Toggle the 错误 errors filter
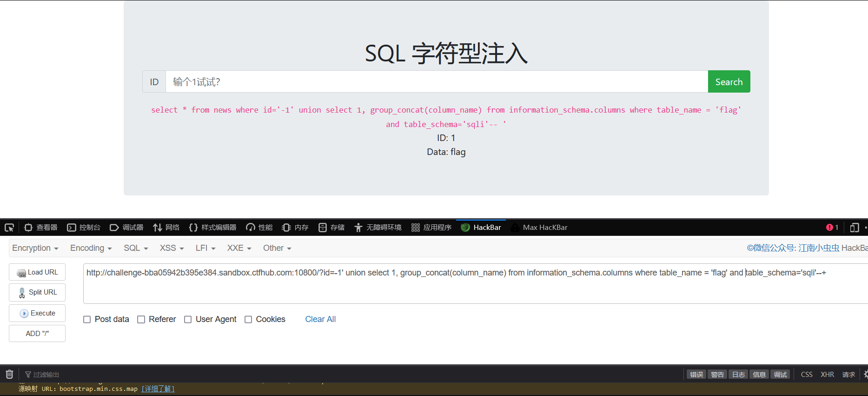The width and height of the screenshot is (868, 396). (696, 375)
